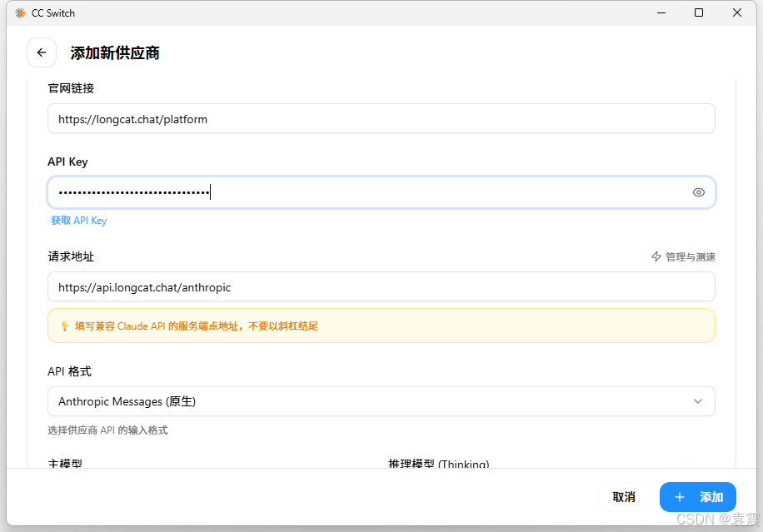Expand the API 格式 dropdown

[381, 401]
